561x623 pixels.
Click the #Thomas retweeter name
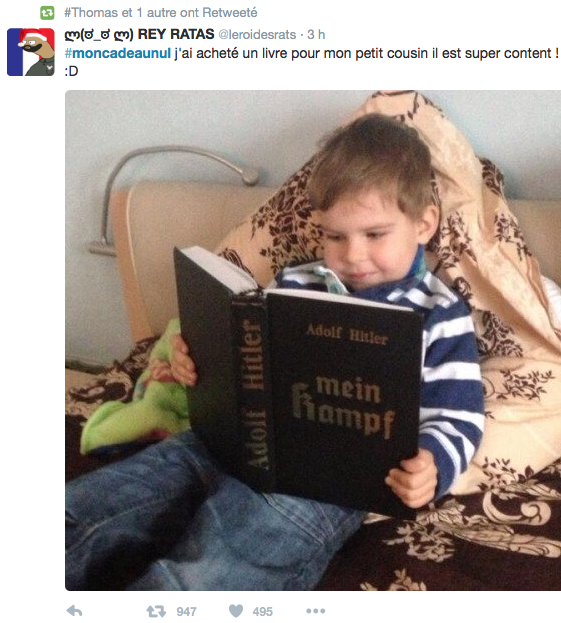91,13
